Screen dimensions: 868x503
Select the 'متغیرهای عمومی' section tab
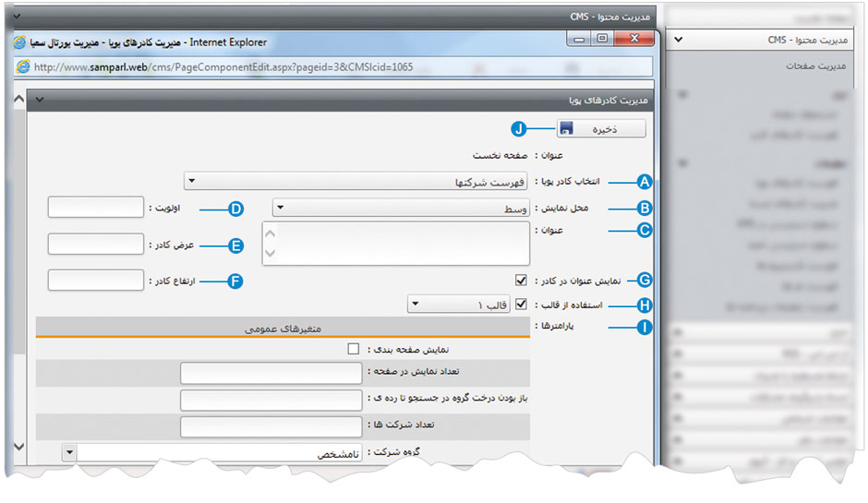282,328
